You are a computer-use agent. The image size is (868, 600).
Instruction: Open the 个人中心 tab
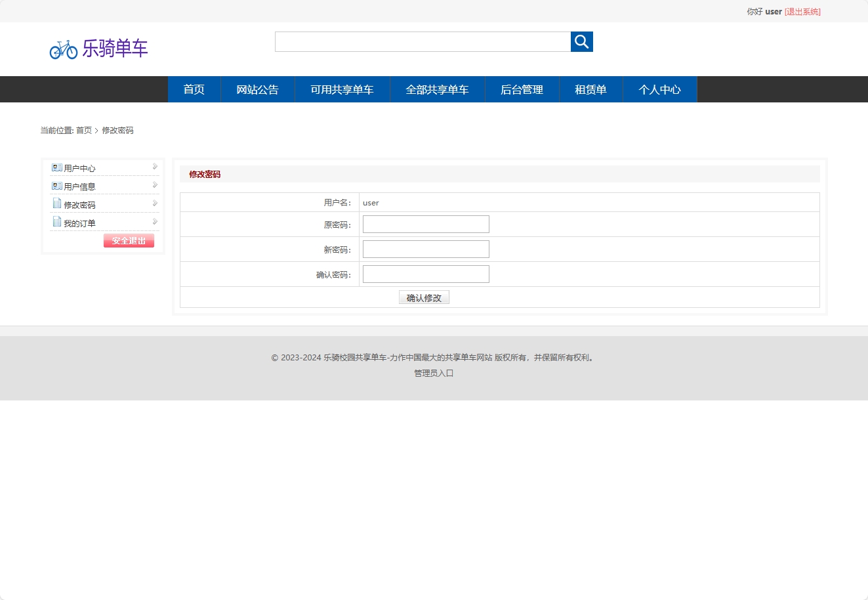coord(660,89)
